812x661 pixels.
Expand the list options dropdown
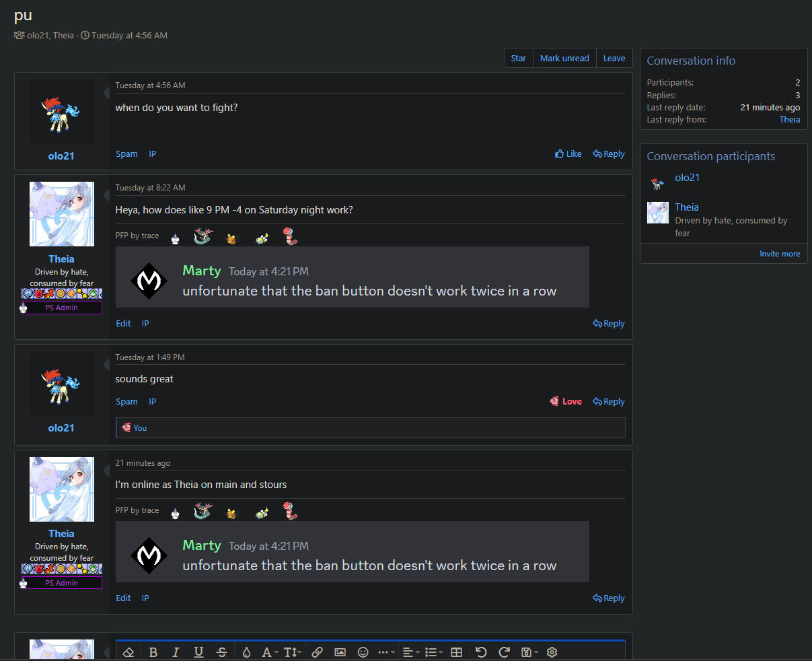[433, 652]
